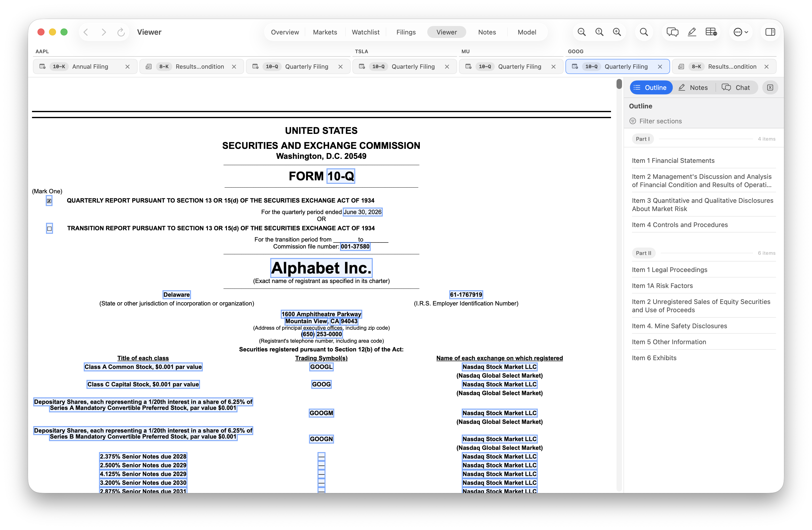The height and width of the screenshot is (530, 812).
Task: Click the checked quarterly report checkbox
Action: pyautogui.click(x=49, y=201)
